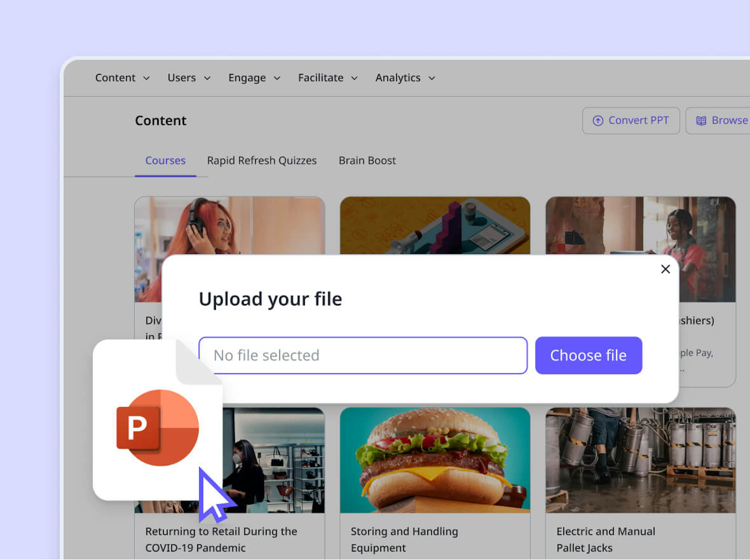
Task: Click the Content page heading
Action: 161,121
